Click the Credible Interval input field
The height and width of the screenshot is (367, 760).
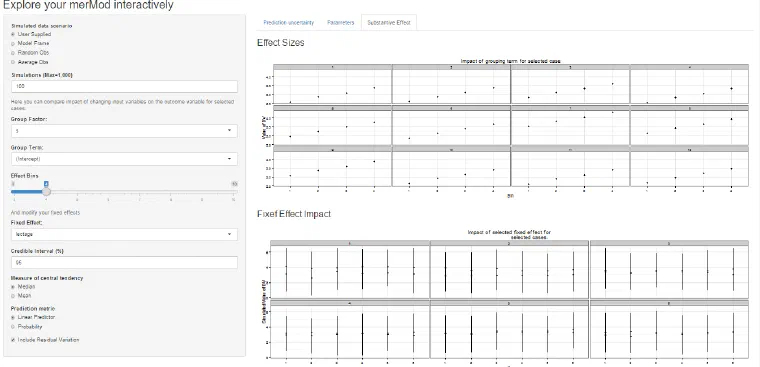(x=124, y=262)
